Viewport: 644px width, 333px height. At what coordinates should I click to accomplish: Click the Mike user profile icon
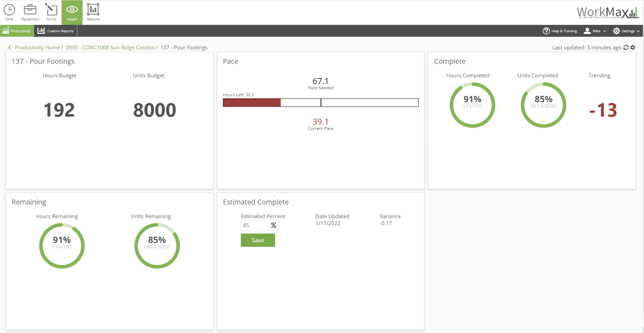click(587, 31)
